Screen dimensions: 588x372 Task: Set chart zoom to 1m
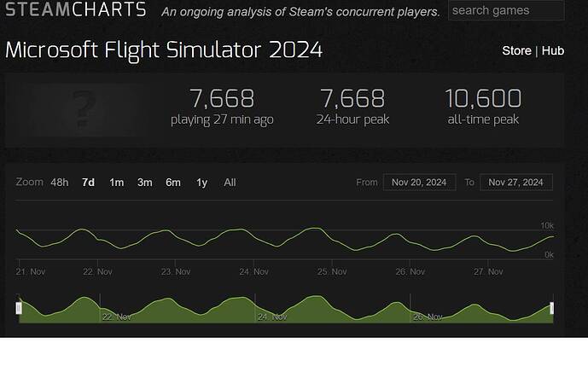[116, 183]
